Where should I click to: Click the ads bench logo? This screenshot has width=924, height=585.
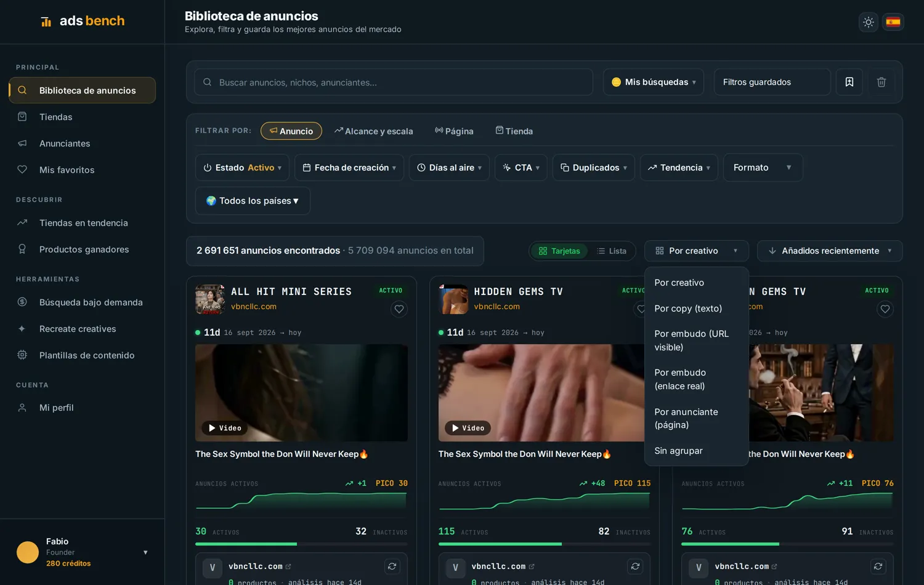coord(83,22)
